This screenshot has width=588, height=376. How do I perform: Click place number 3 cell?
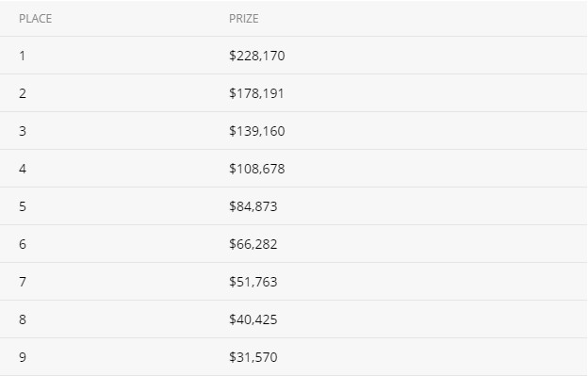(23, 131)
